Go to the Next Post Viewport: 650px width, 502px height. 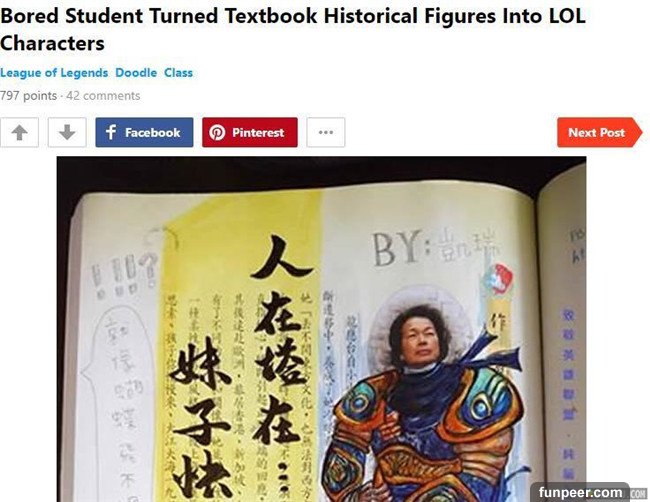599,133
